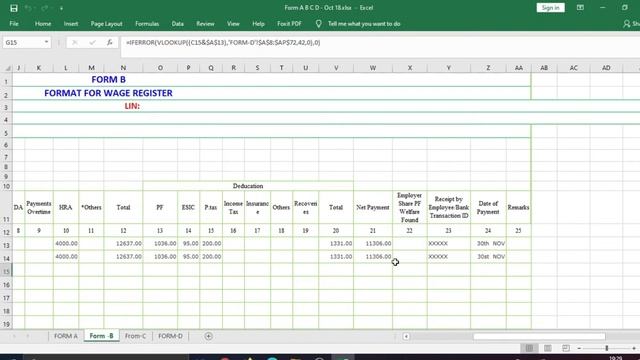
Task: Open the Formulas ribbon tab
Action: [x=147, y=24]
